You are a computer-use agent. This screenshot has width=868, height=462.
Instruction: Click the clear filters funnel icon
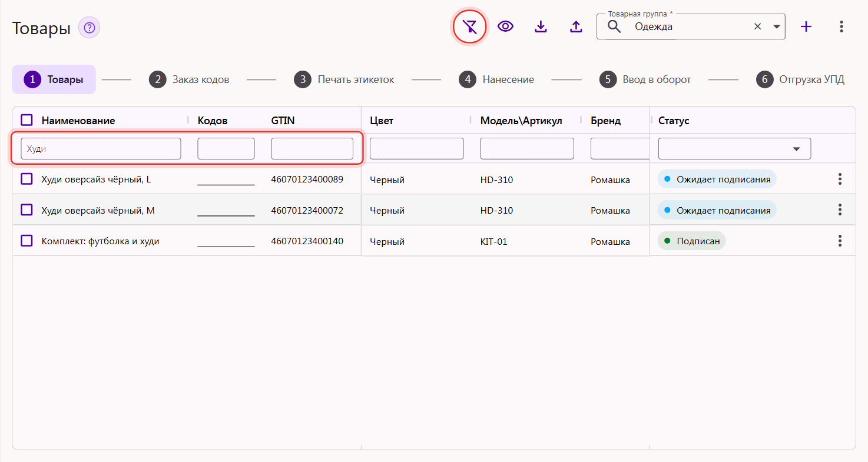coord(469,26)
